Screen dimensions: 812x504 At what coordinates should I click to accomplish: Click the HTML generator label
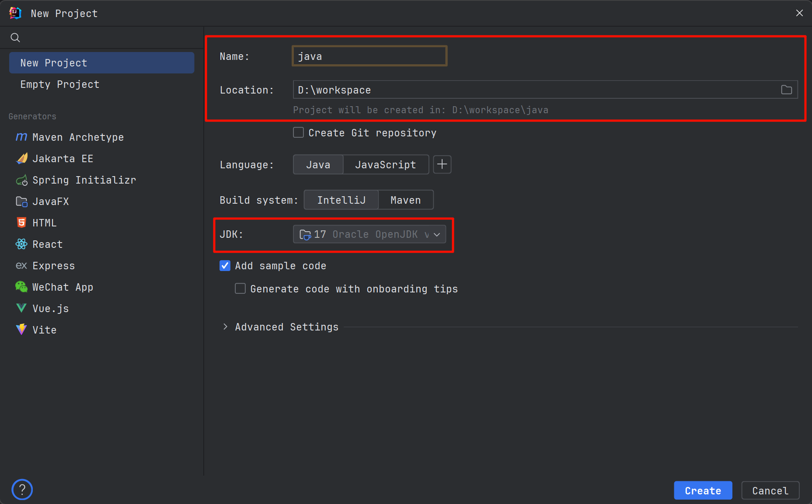pyautogui.click(x=45, y=223)
